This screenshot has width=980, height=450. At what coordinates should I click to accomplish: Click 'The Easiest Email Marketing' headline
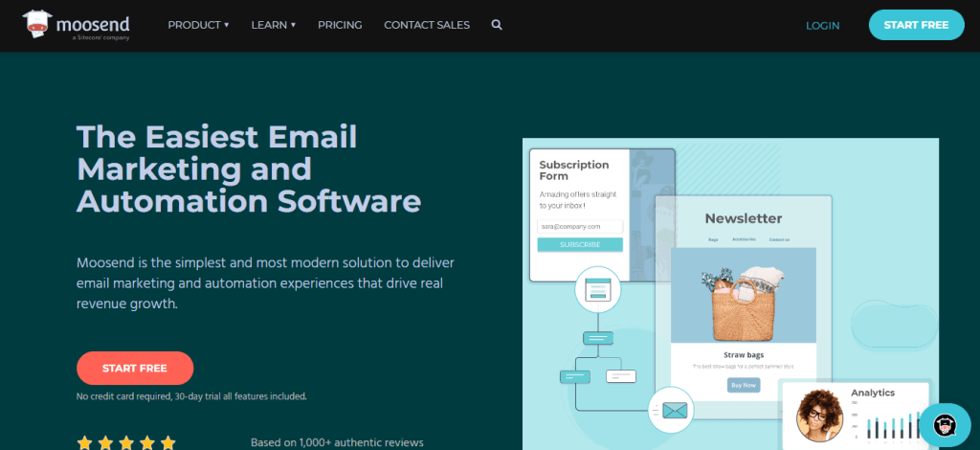[x=249, y=169]
